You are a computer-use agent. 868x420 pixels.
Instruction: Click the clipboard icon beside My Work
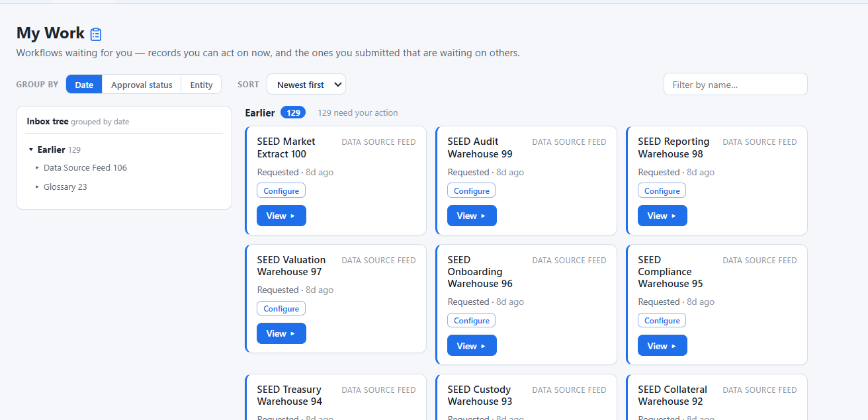(96, 34)
